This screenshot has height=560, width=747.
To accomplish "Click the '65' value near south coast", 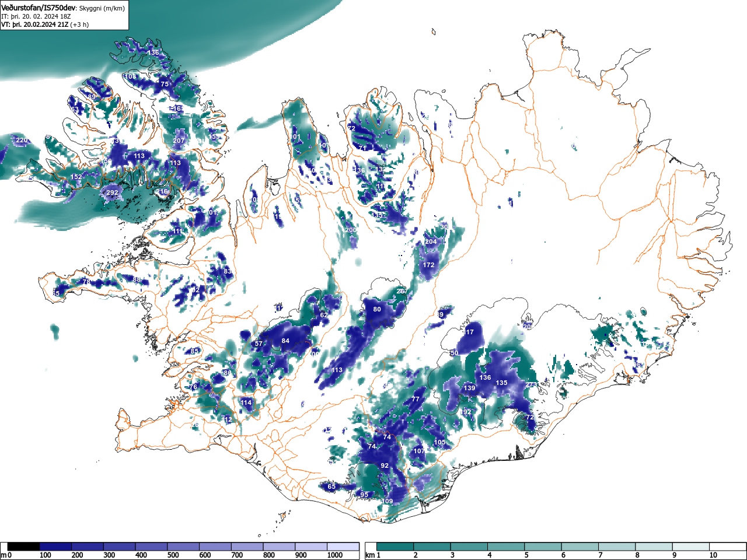I will 331,487.
